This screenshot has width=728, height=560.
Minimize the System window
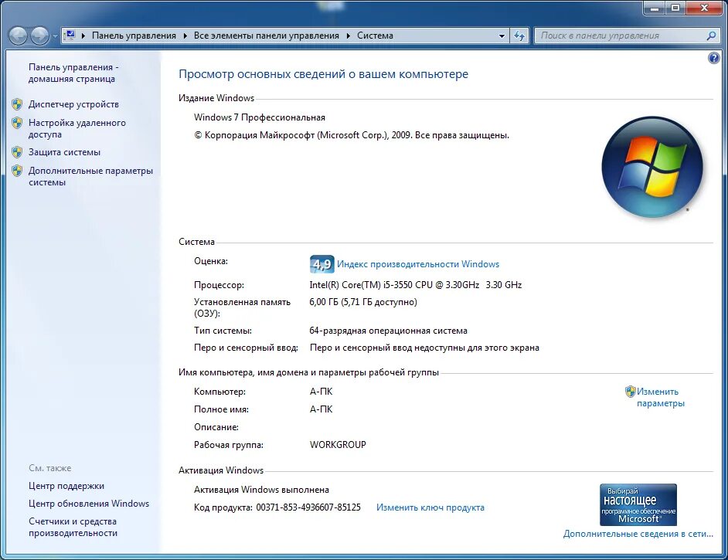click(655, 8)
